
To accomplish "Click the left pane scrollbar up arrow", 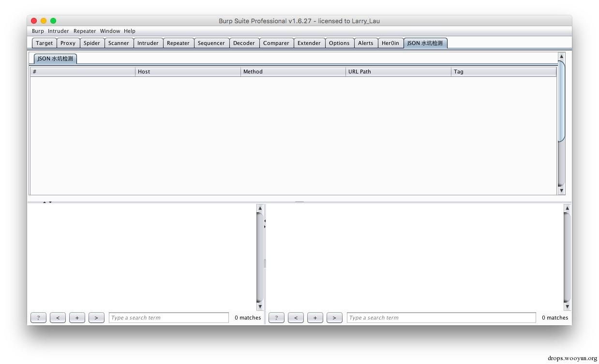I will (x=260, y=208).
